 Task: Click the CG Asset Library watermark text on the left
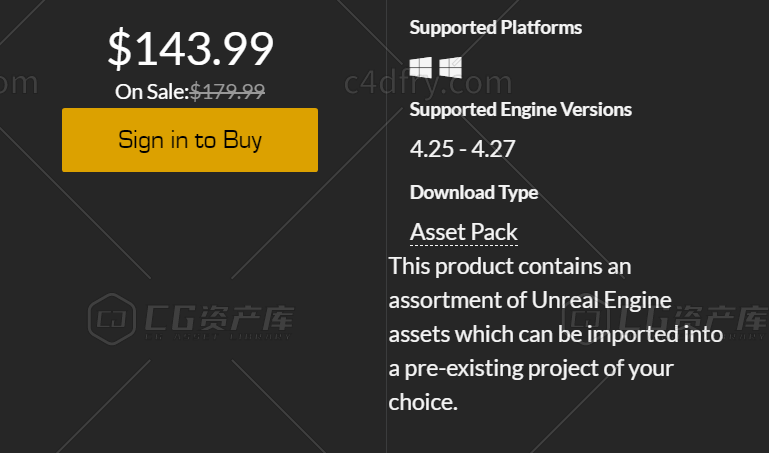tap(219, 320)
